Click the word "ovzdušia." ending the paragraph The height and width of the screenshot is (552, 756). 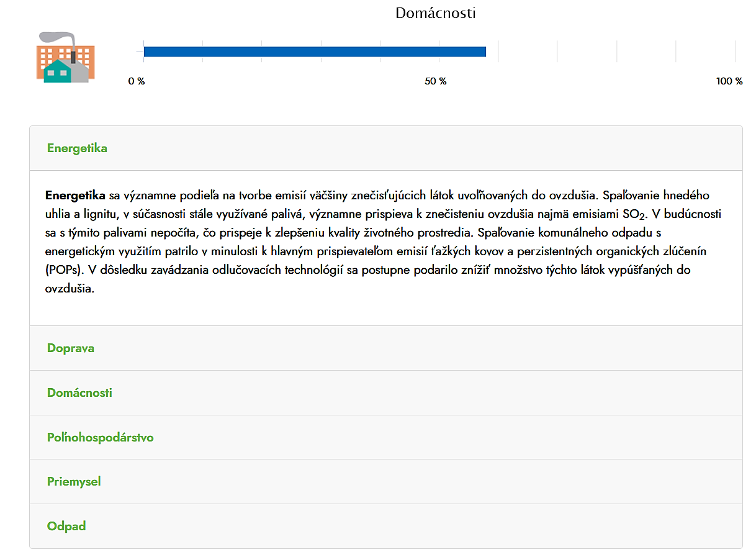coord(70,289)
